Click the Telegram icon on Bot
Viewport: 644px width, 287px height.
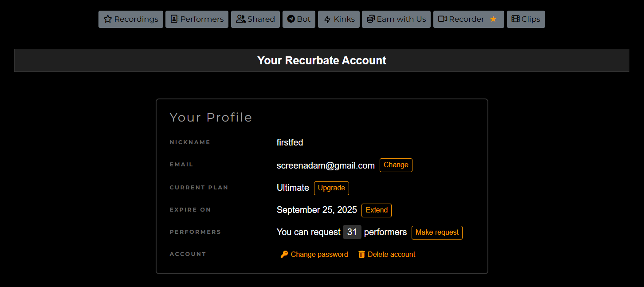point(291,19)
